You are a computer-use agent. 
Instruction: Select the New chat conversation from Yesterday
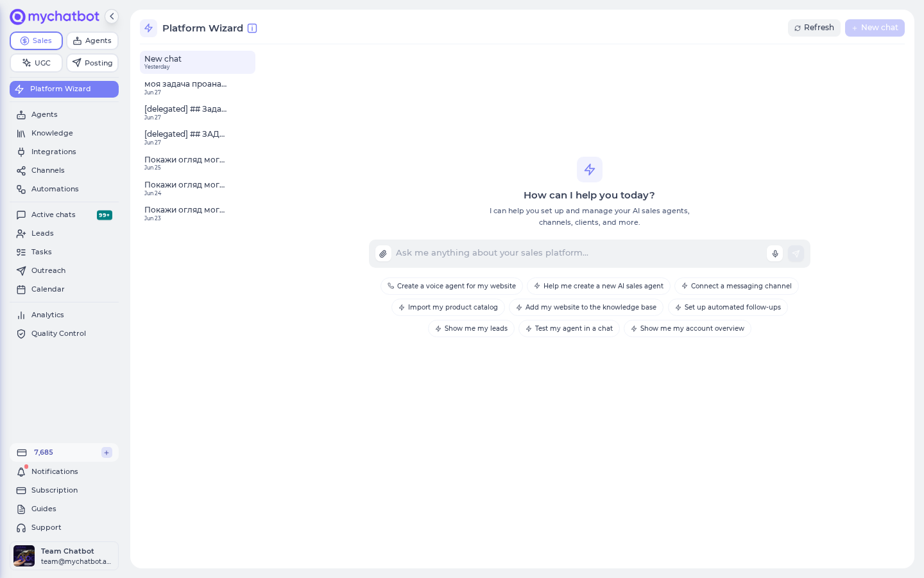(x=198, y=62)
